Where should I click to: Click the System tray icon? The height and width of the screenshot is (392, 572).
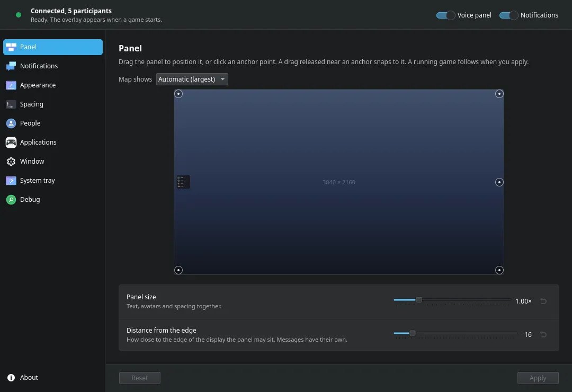click(11, 181)
